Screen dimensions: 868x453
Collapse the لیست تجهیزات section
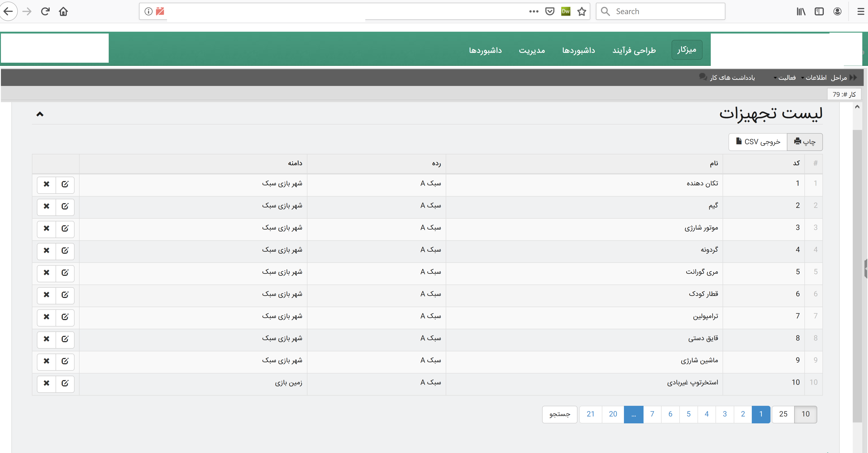tap(40, 114)
